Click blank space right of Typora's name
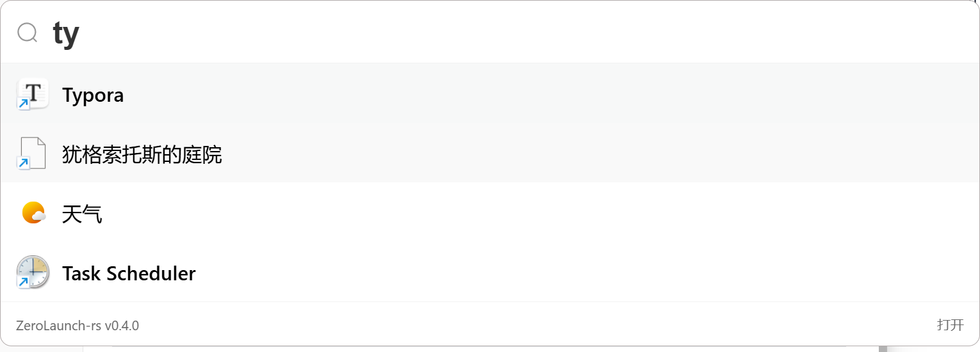The height and width of the screenshot is (352, 980). click(x=512, y=95)
